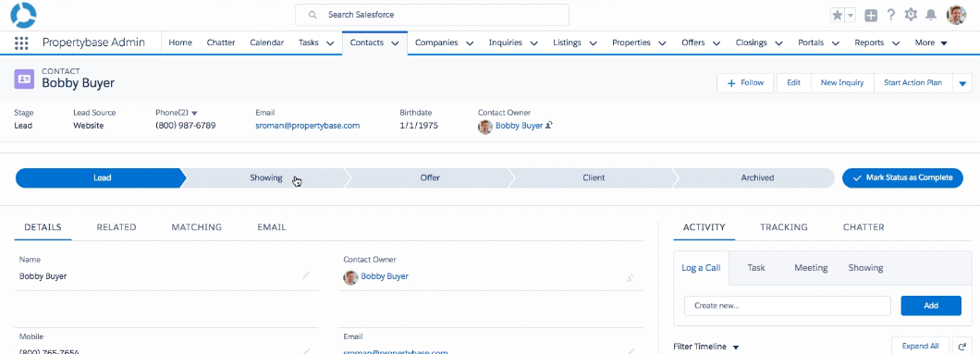Refresh the activity timeline

point(962,346)
